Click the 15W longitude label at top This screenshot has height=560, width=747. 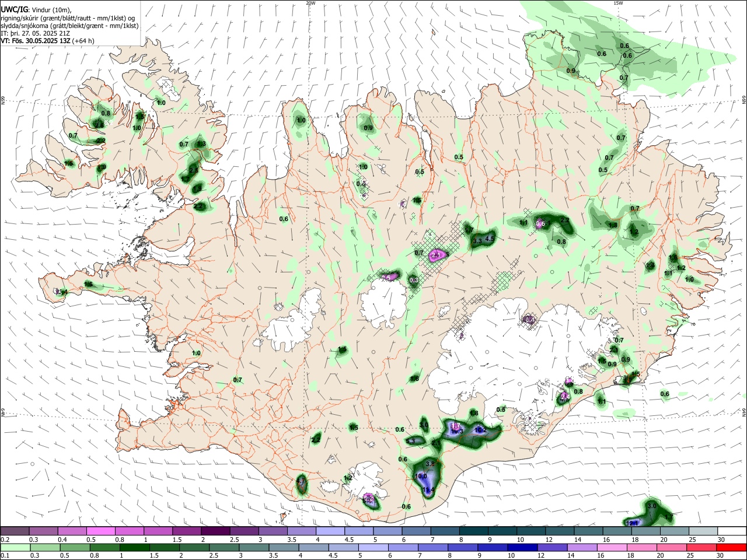click(x=618, y=3)
